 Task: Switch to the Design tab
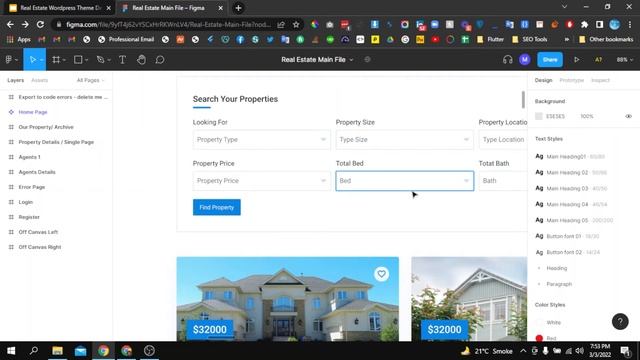[x=543, y=80]
